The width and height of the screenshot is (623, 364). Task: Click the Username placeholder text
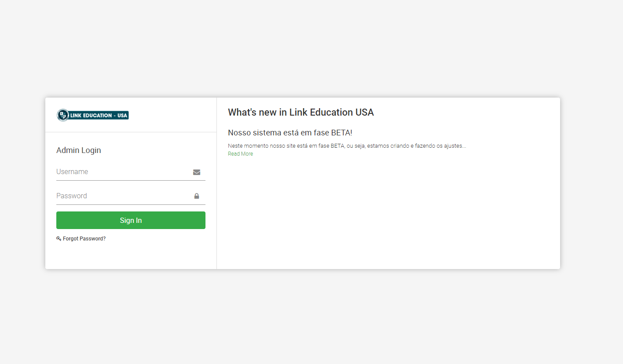(72, 172)
